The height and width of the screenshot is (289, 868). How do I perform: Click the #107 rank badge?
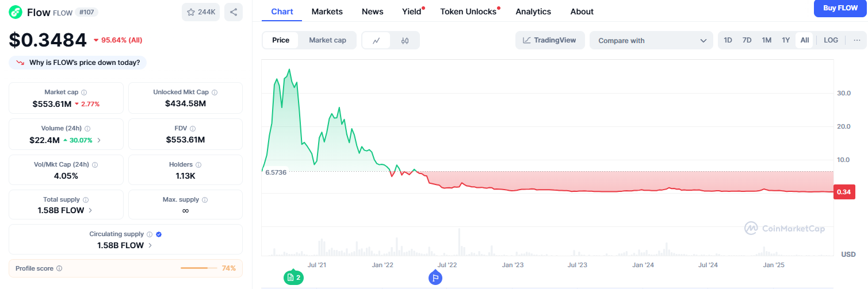[x=87, y=12]
